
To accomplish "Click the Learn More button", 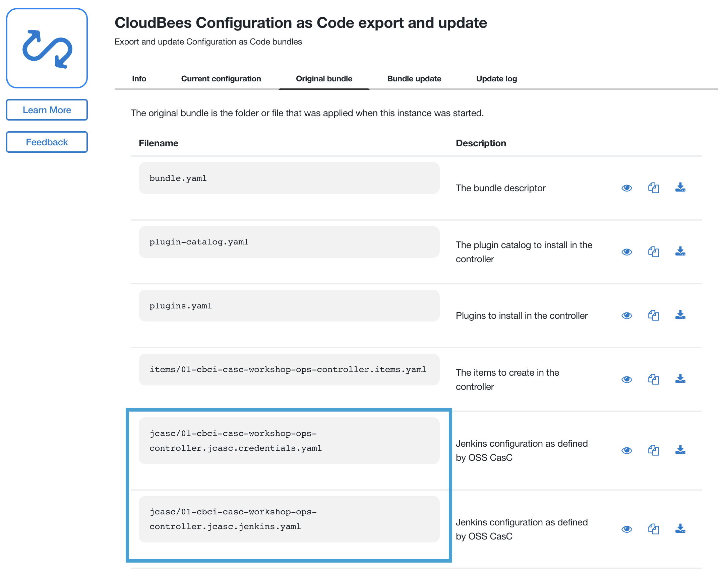I will click(47, 109).
